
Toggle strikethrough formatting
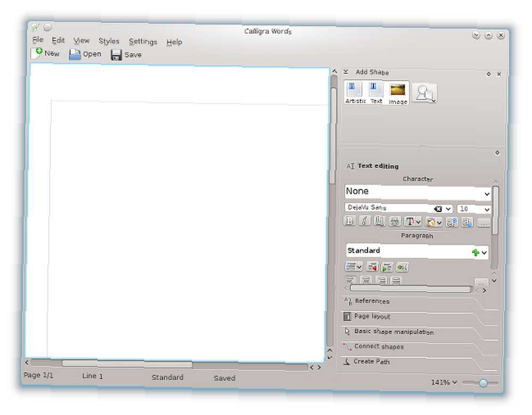click(x=395, y=222)
